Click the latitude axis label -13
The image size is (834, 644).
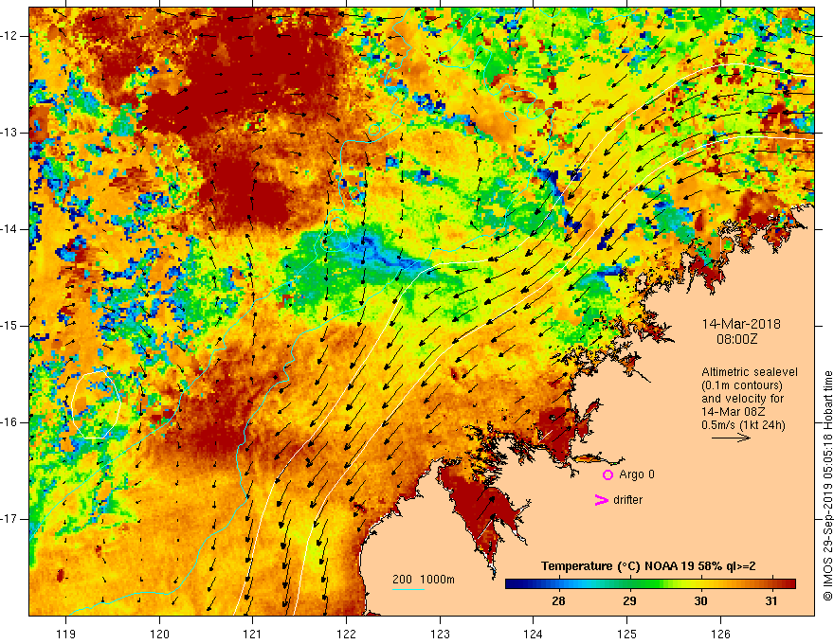coord(9,133)
